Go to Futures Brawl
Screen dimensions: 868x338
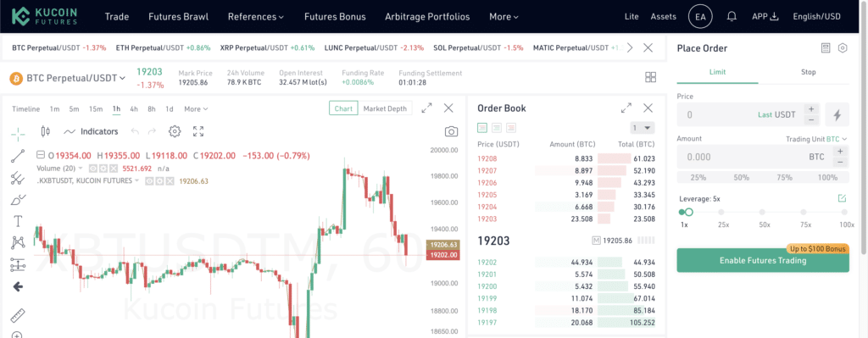[x=178, y=17]
